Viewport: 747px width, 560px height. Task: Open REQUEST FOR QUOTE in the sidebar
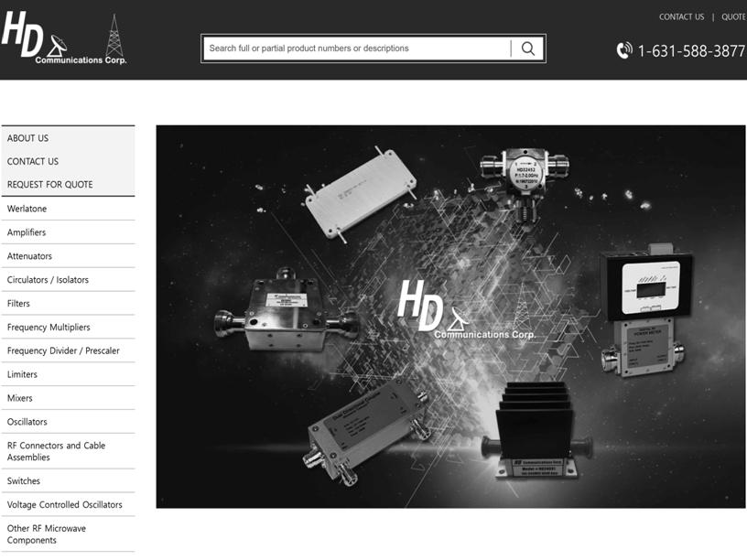[x=50, y=184]
